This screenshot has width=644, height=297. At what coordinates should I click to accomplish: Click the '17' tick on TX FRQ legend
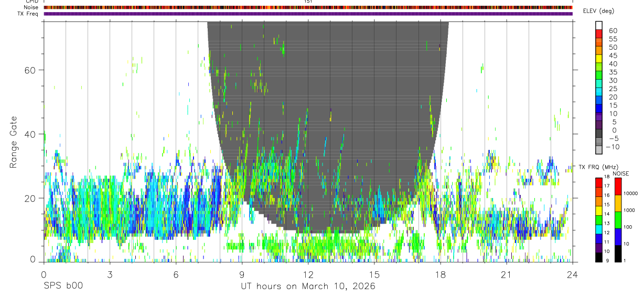(607, 186)
